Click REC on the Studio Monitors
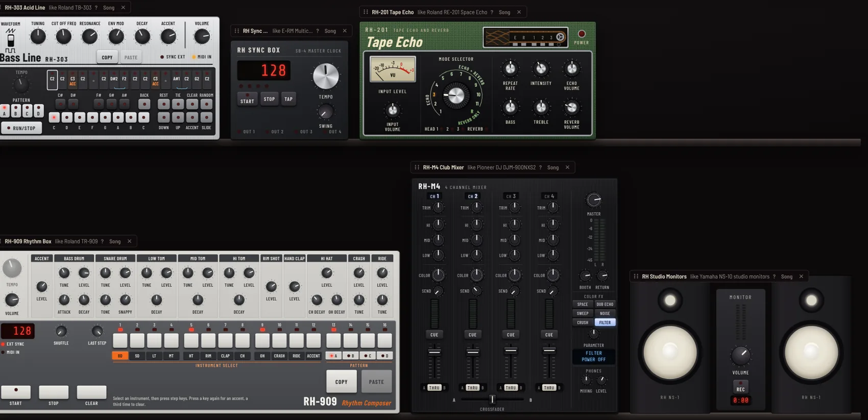The height and width of the screenshot is (420, 868). 740,386
